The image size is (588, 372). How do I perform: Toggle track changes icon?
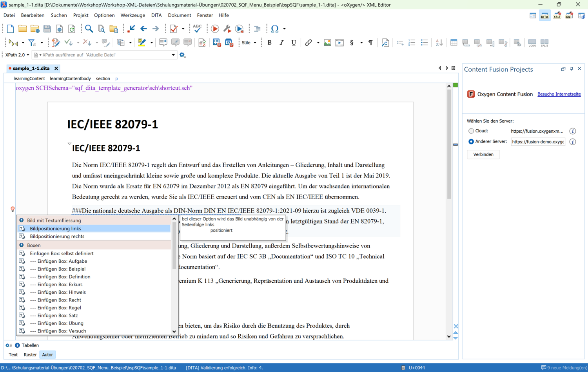coord(56,42)
